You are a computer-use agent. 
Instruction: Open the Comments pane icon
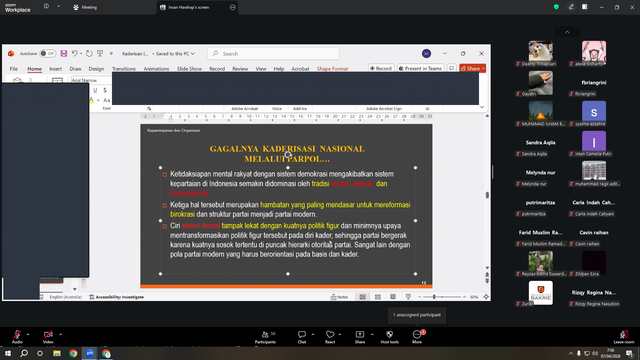click(x=451, y=68)
